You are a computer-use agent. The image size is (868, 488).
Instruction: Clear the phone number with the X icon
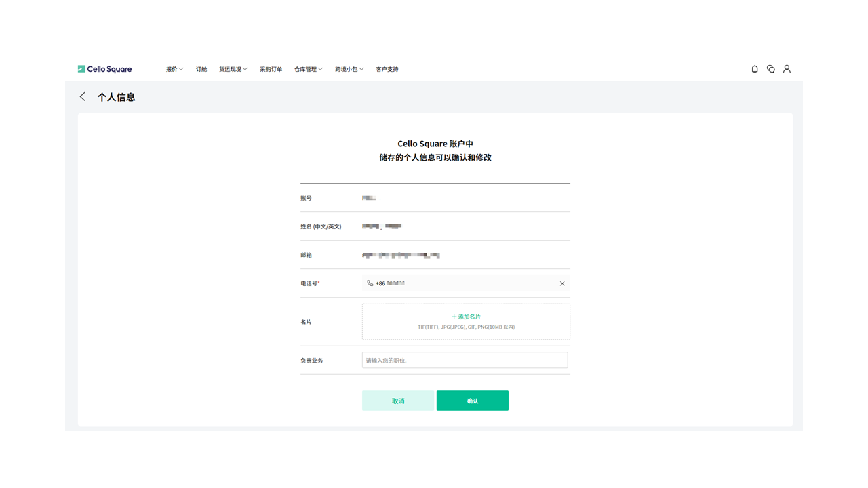(x=562, y=283)
